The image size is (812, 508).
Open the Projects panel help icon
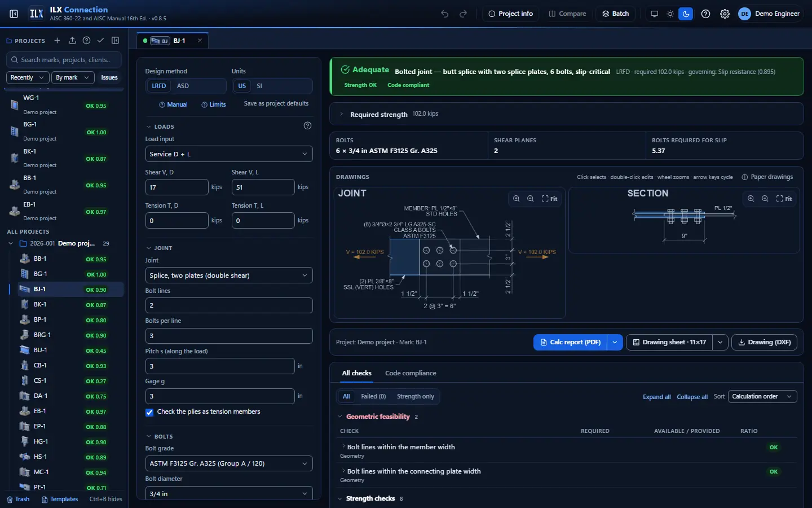pos(86,41)
